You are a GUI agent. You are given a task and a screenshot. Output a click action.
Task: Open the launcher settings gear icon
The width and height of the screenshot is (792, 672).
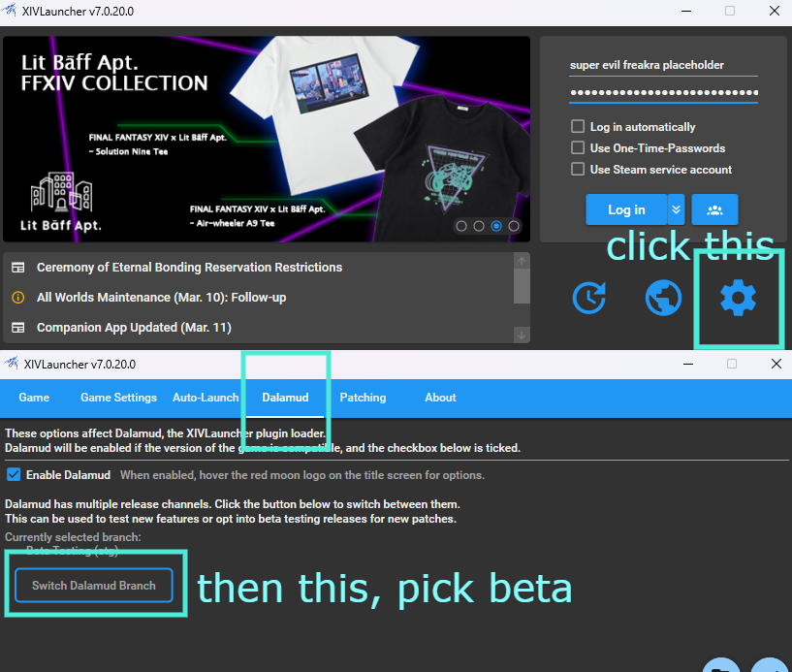tap(738, 298)
